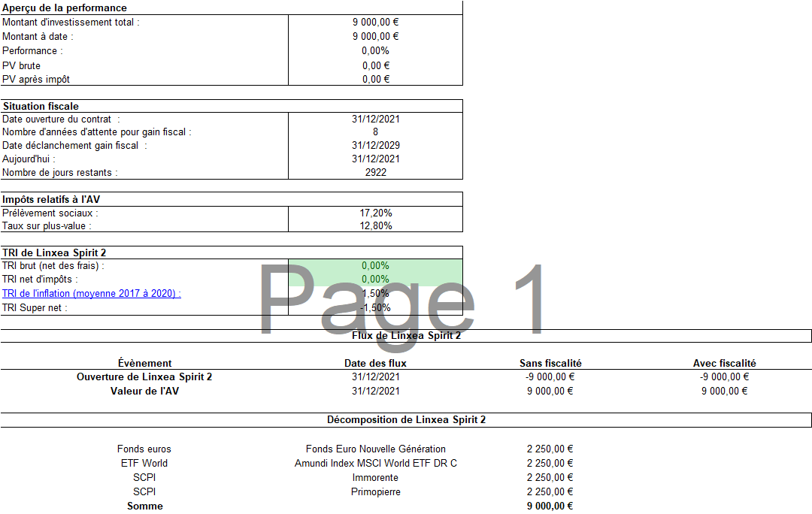
Task: Select the green TRI net d'impôts value 0,00%
Action: (x=375, y=279)
